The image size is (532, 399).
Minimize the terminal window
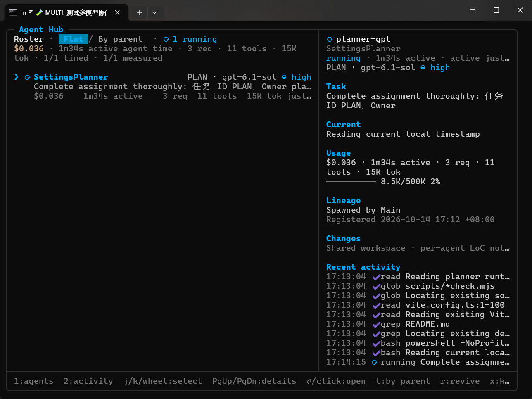pyautogui.click(x=472, y=10)
